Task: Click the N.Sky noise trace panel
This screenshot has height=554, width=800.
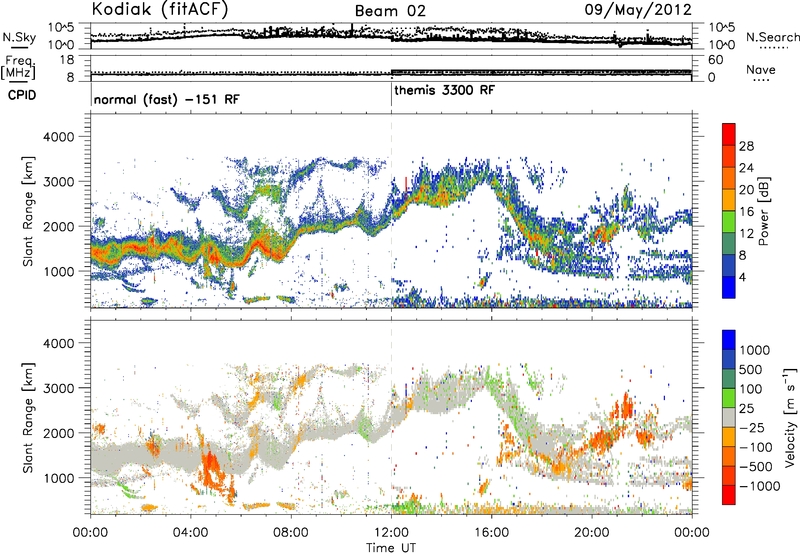Action: (x=391, y=36)
